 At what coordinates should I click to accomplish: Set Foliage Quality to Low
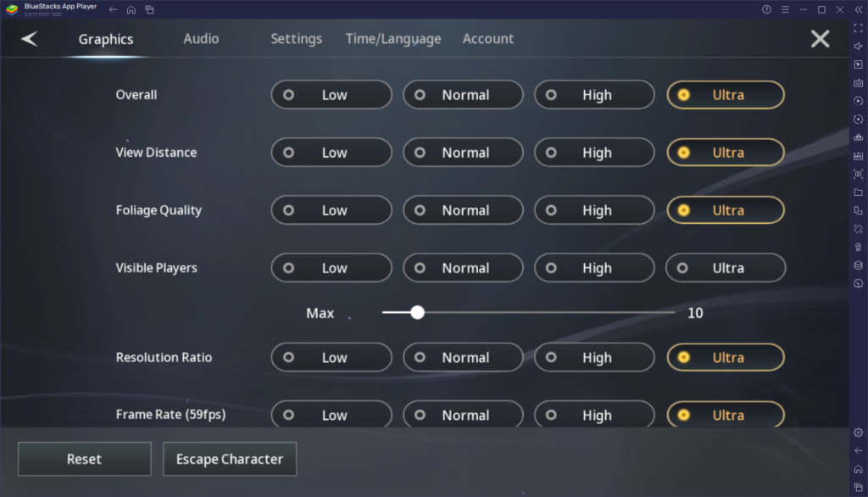[331, 209]
